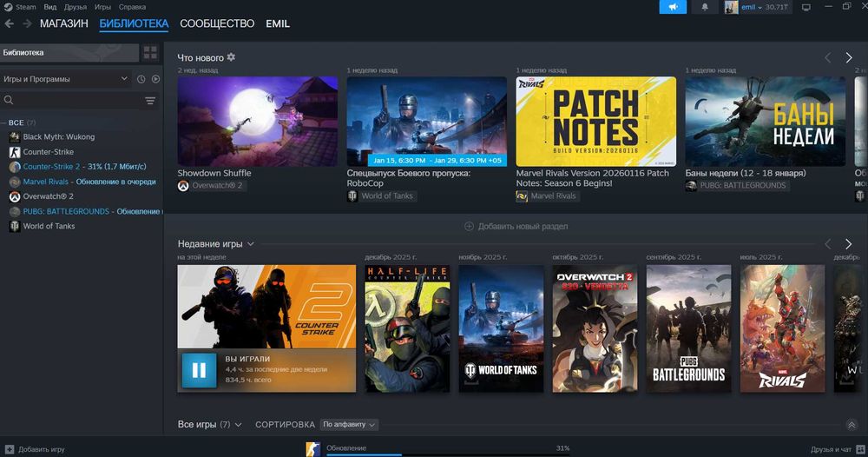Open the Half-Life Counter-Strike cover
Viewport: 868px width, 457px height.
407,328
